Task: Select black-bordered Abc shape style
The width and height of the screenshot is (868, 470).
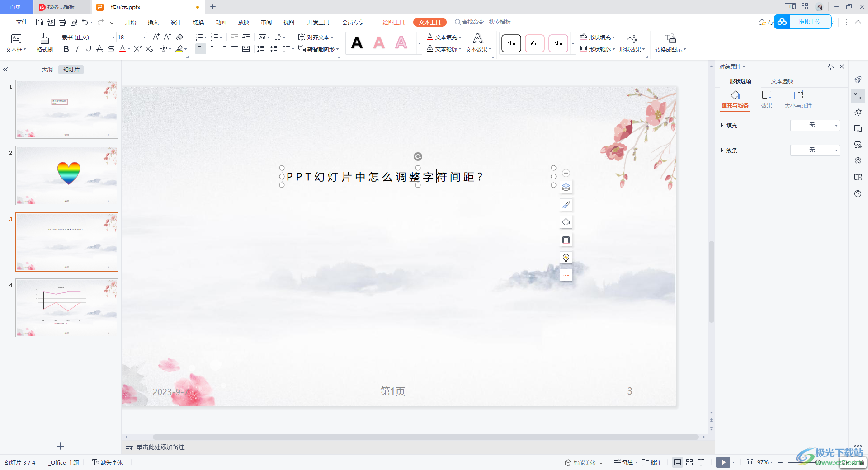Action: (511, 43)
